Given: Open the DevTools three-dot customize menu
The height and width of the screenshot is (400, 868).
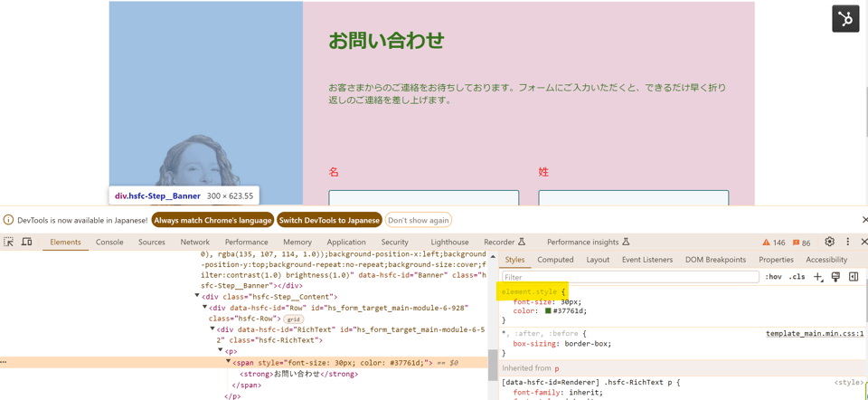Looking at the screenshot, I should [x=847, y=243].
